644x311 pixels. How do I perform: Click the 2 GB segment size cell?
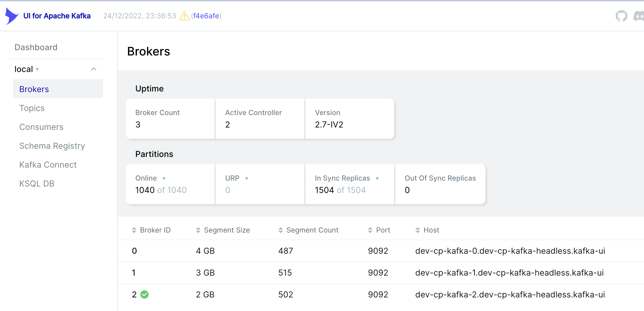pos(205,294)
